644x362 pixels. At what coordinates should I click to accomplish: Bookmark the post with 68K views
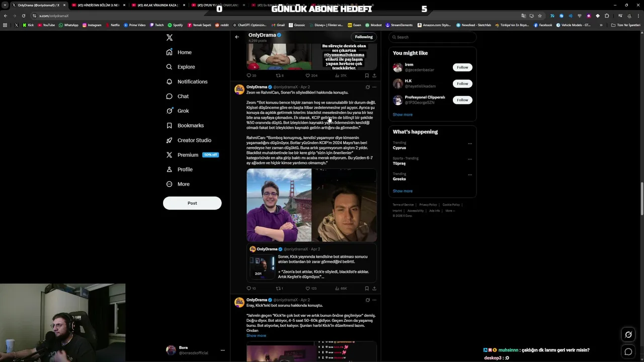coord(367,289)
